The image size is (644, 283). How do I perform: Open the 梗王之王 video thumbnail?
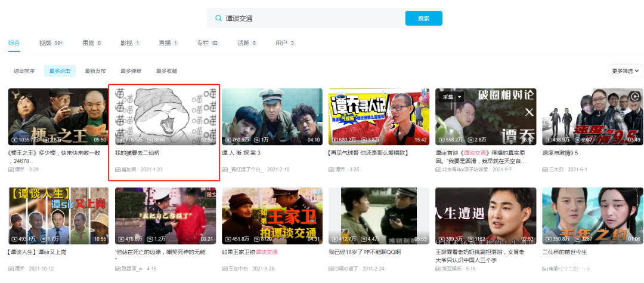click(x=58, y=117)
